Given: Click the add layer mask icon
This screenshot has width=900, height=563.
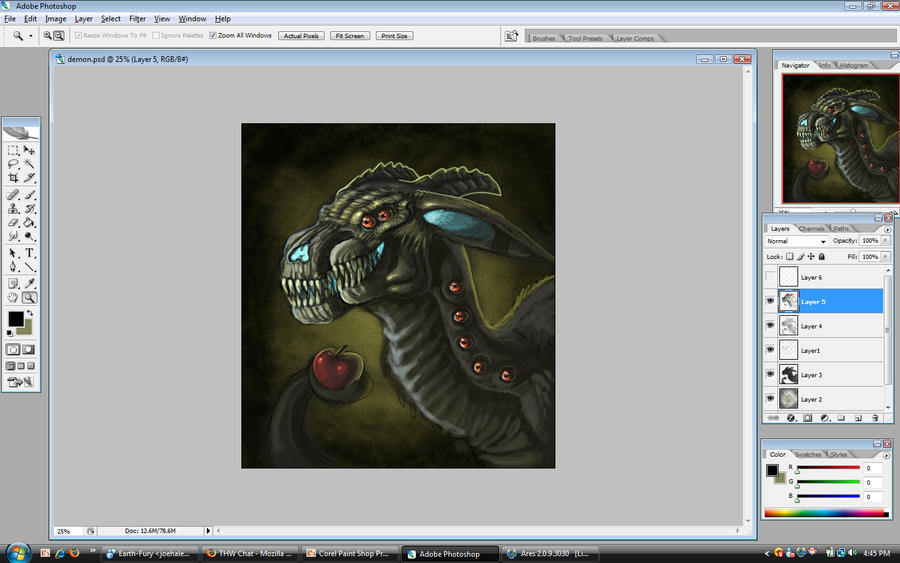Looking at the screenshot, I should click(808, 418).
